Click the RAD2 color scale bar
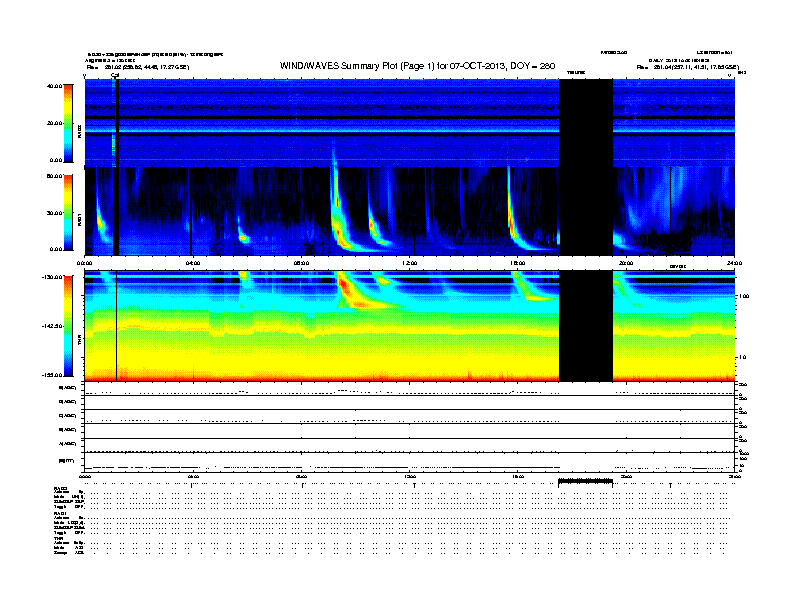Image resolution: width=792 pixels, height=612 pixels. pos(68,123)
